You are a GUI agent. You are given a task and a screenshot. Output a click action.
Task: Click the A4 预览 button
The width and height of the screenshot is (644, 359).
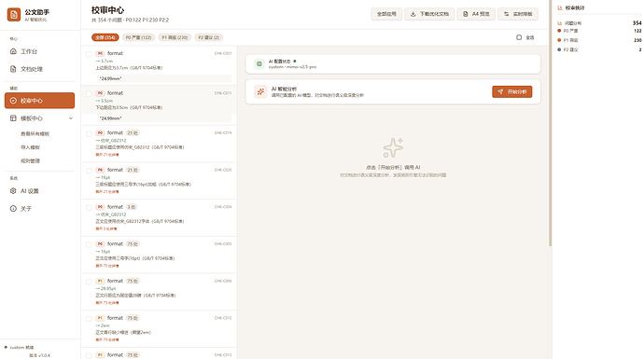(x=476, y=14)
